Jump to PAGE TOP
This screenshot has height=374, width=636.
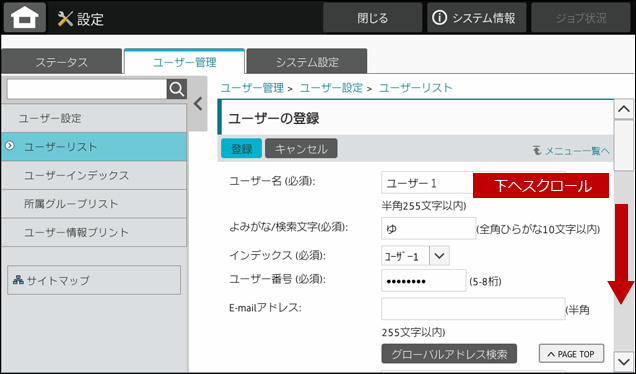click(x=571, y=354)
